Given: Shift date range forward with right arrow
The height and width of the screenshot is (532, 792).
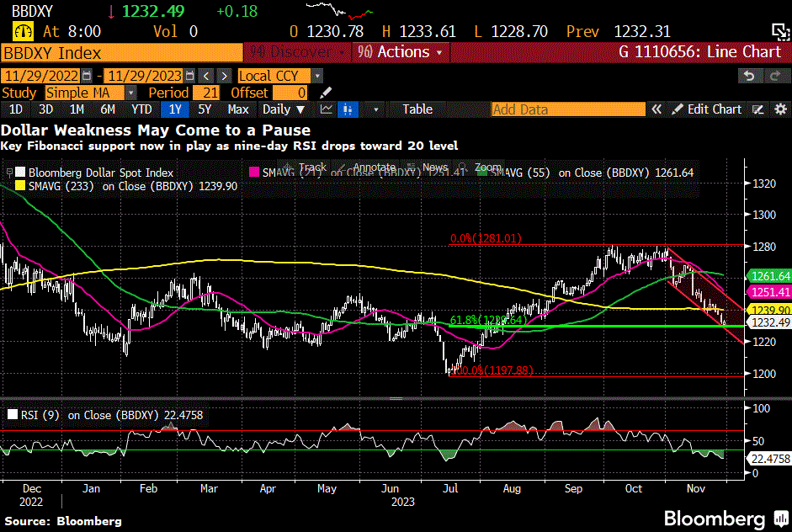Looking at the screenshot, I should coord(224,76).
